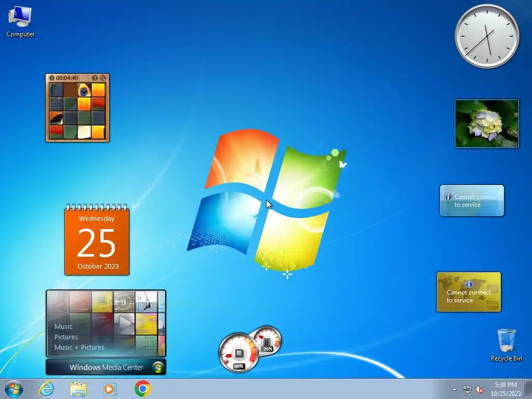Click the hydrangea slideshow photo gadget
The width and height of the screenshot is (532, 399).
pos(487,124)
